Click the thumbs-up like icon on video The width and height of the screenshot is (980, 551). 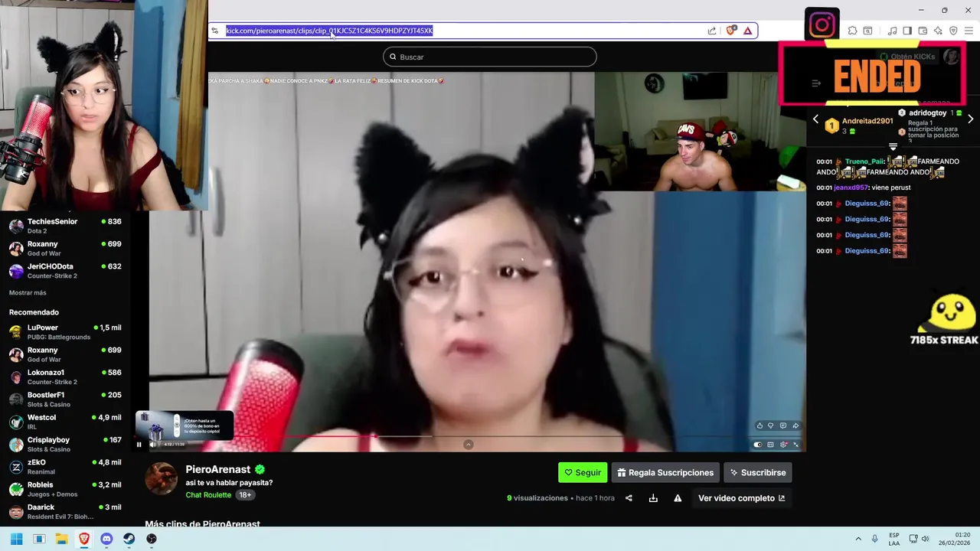(759, 425)
